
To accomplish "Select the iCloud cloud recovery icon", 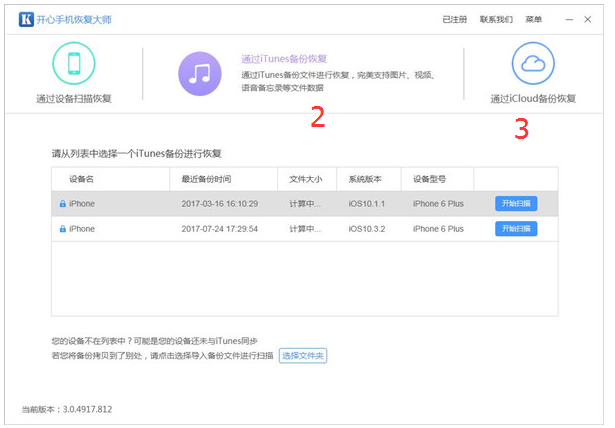I will point(533,64).
